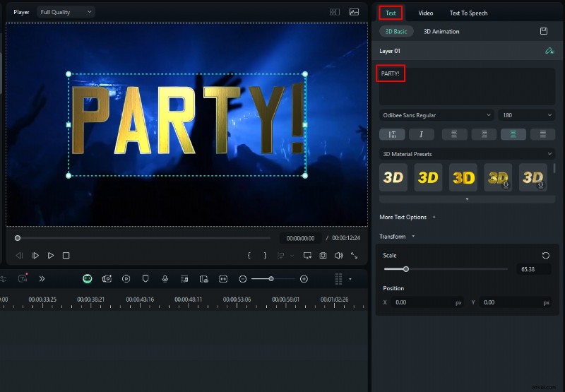
Task: Open the audio mixer icon in timeline toolbar
Action: coord(184,279)
